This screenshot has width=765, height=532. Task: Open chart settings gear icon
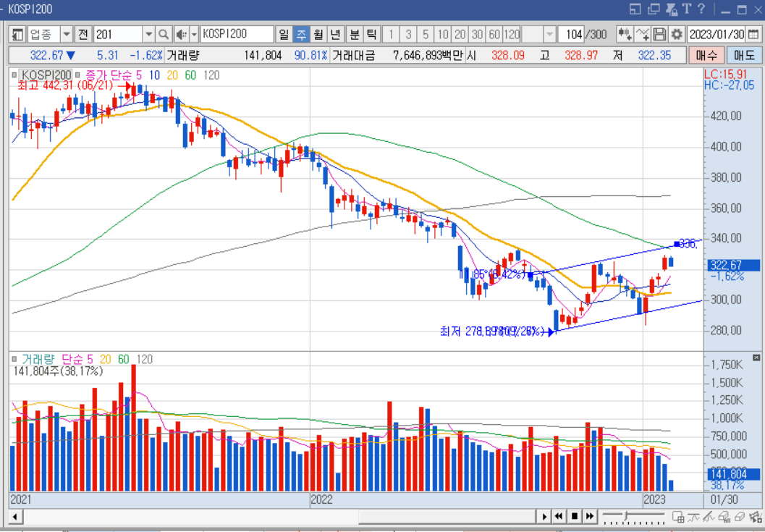coord(676,34)
